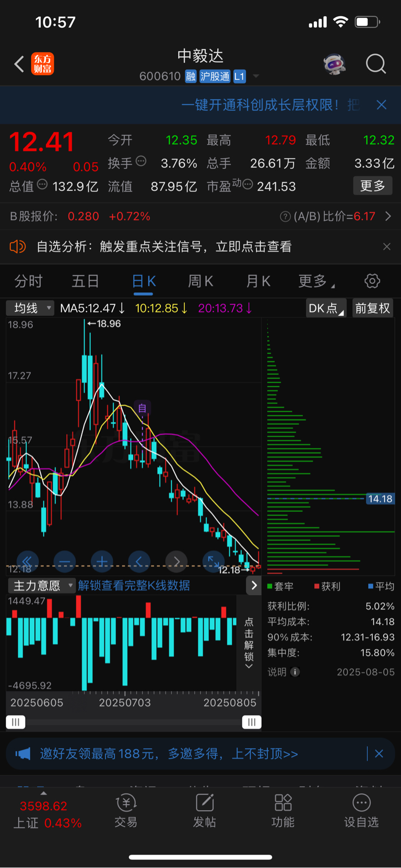This screenshot has width=401, height=868.
Task: Tap the 融 margin tag
Action: [x=191, y=77]
